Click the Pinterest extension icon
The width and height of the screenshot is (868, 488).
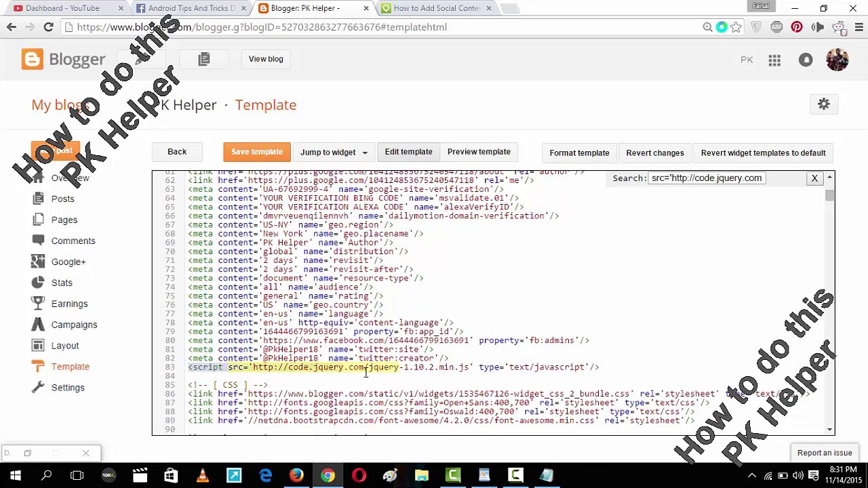pos(797,27)
